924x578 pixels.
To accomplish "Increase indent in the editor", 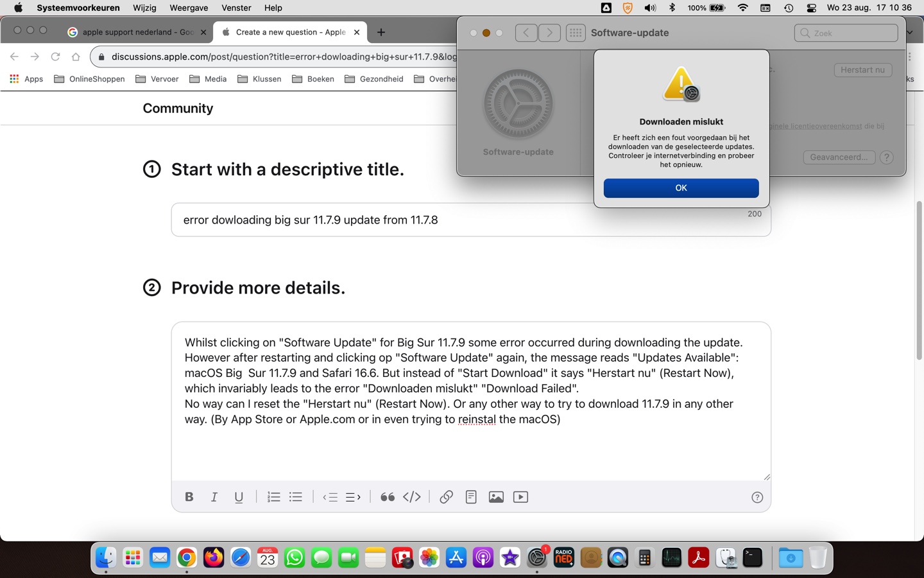I will tap(353, 496).
